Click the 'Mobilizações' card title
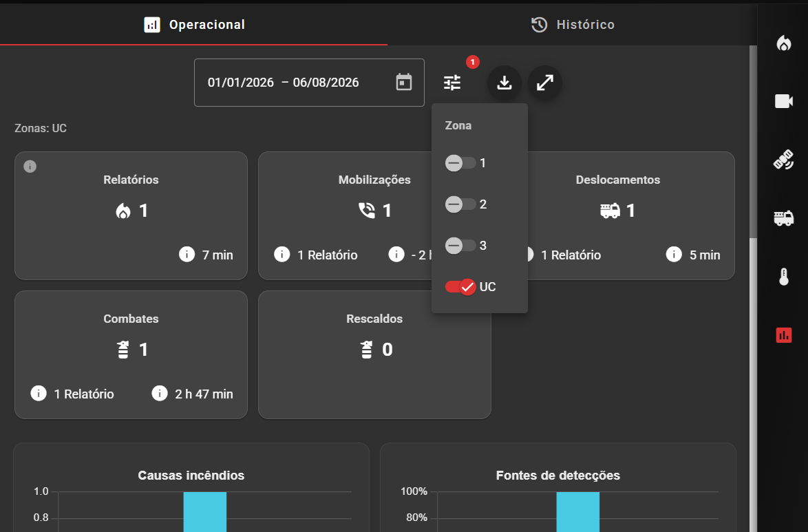Viewport: 808px width, 532px height. coord(374,180)
